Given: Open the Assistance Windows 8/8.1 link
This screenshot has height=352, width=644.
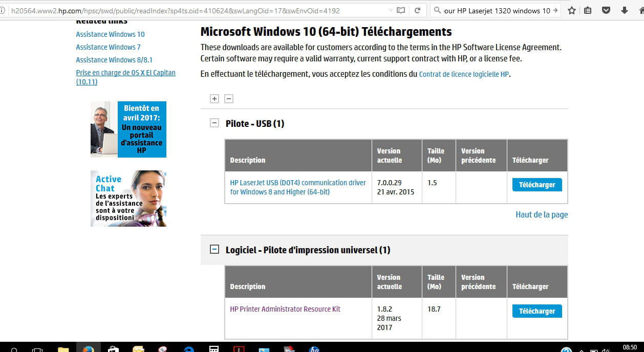Looking at the screenshot, I should click(x=114, y=60).
